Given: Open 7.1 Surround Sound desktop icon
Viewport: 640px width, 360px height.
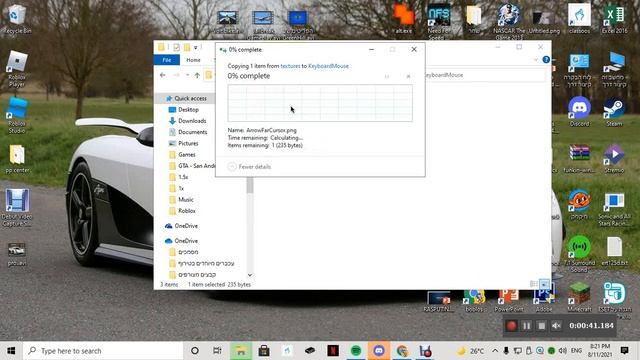Looking at the screenshot, I should click(x=579, y=254).
